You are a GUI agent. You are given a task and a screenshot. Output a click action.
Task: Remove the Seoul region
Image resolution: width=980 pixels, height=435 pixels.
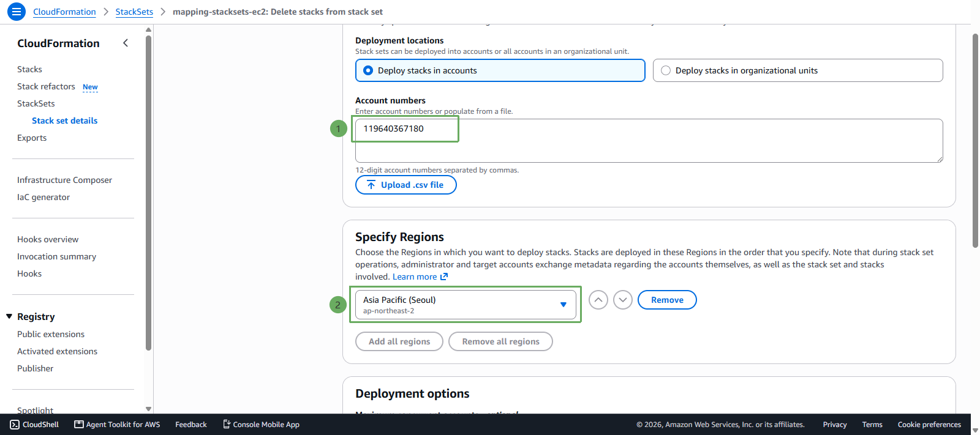coord(667,300)
